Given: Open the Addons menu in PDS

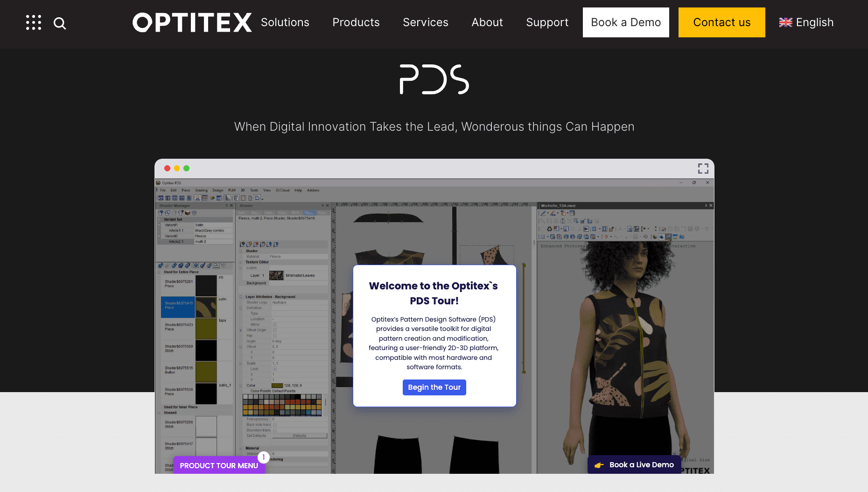Looking at the screenshot, I should pos(313,190).
